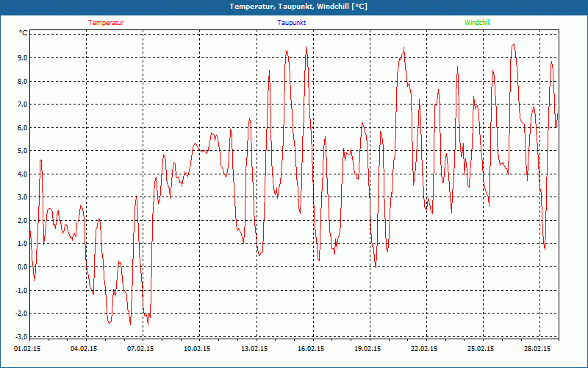Click the 1,0 y-axis value
Screen dimensions: 588x368
pyautogui.click(x=23, y=244)
